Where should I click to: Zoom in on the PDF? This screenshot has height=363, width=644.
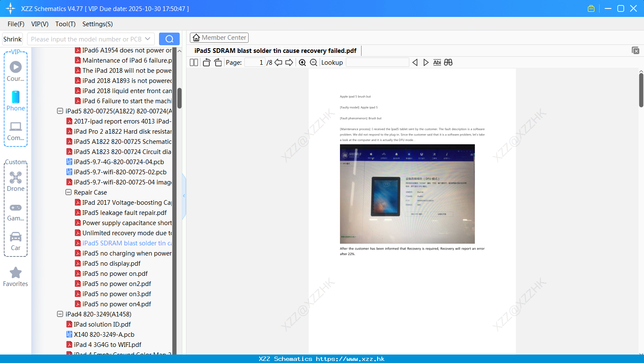pyautogui.click(x=302, y=63)
